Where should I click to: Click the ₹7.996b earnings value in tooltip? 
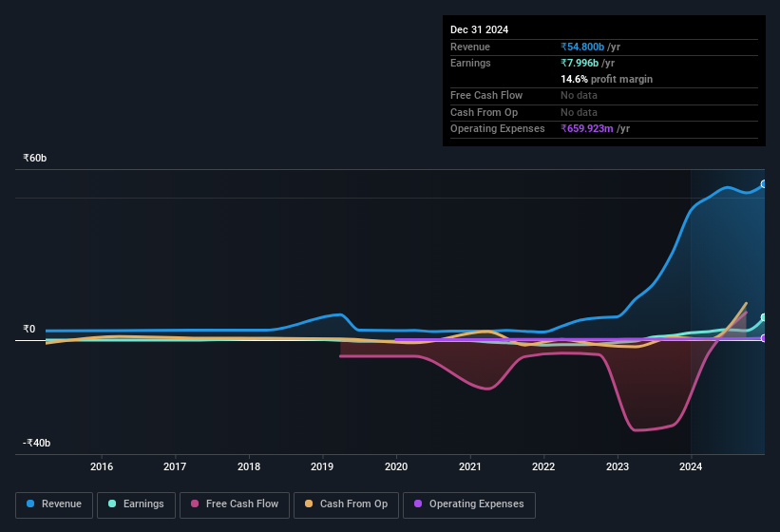(x=580, y=63)
